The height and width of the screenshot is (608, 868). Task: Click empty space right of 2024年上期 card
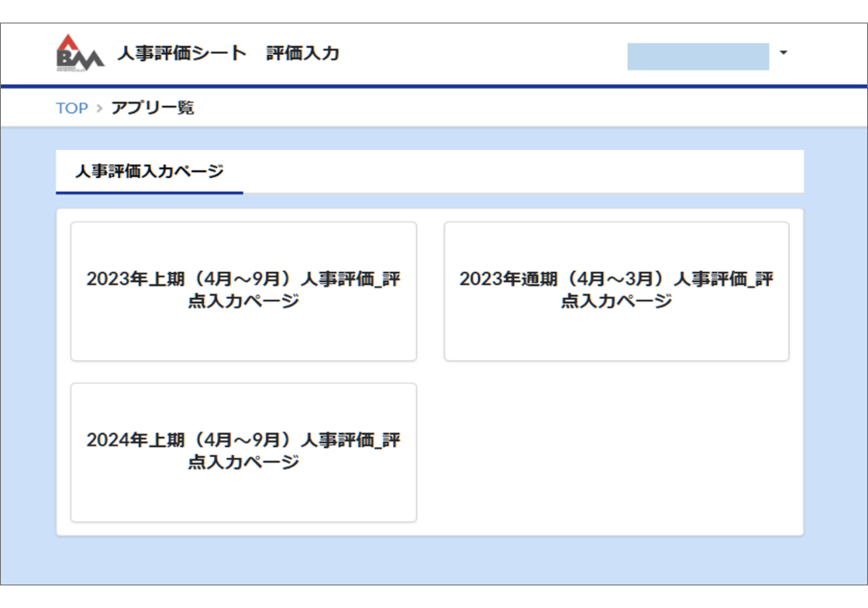616,452
